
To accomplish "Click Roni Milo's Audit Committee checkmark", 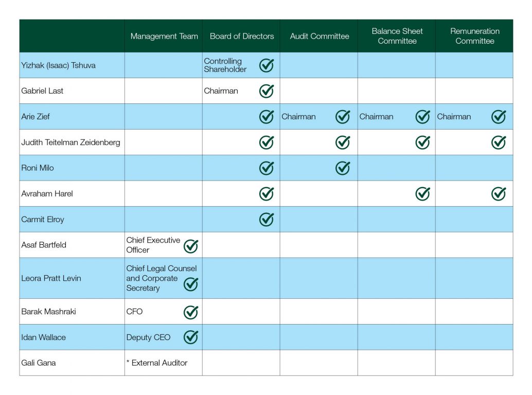I will point(343,168).
